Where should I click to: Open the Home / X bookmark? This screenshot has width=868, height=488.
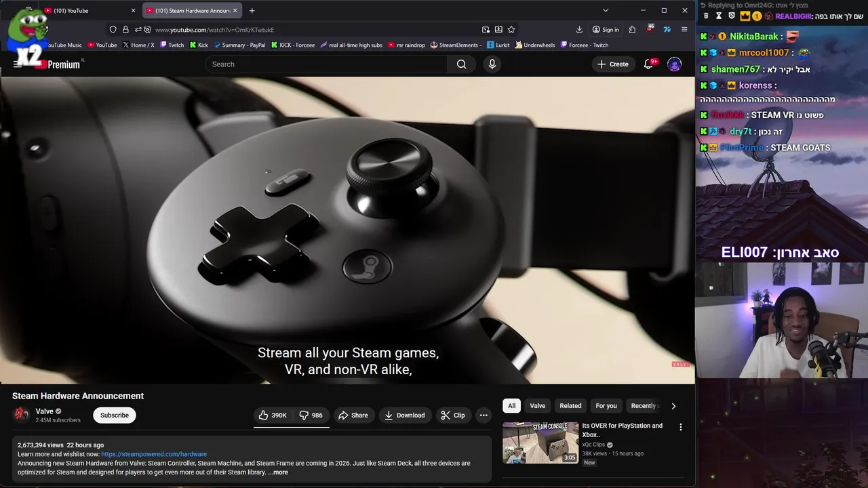(x=138, y=45)
